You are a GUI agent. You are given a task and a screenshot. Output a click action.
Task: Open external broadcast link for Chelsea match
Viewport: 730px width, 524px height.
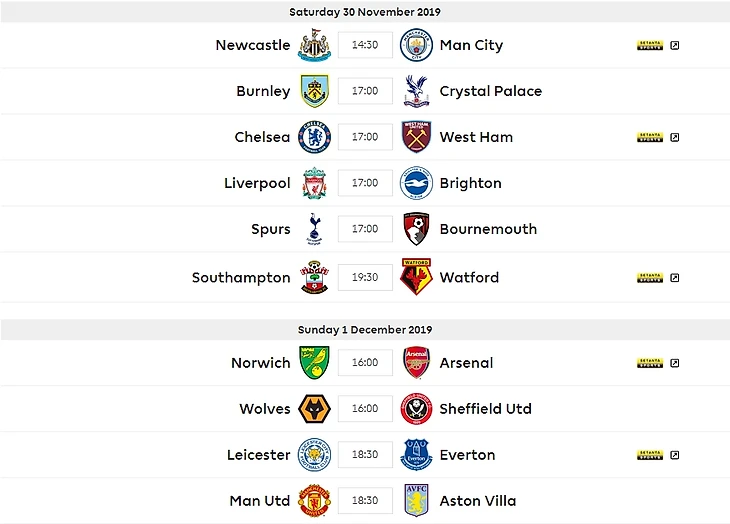(675, 137)
